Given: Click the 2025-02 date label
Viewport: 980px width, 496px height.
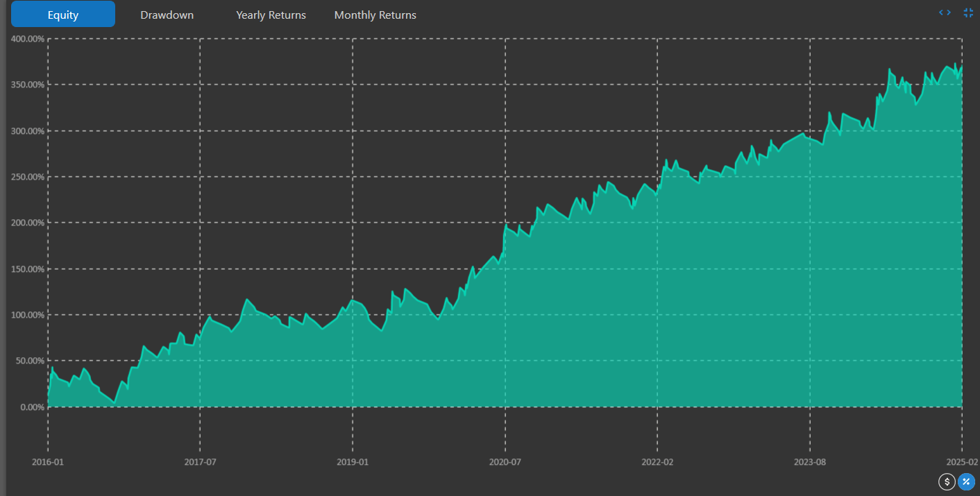Looking at the screenshot, I should tap(961, 461).
